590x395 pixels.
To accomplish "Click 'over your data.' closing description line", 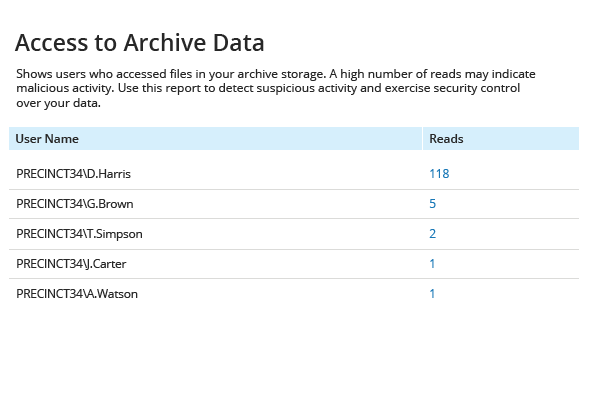I will click(x=58, y=103).
